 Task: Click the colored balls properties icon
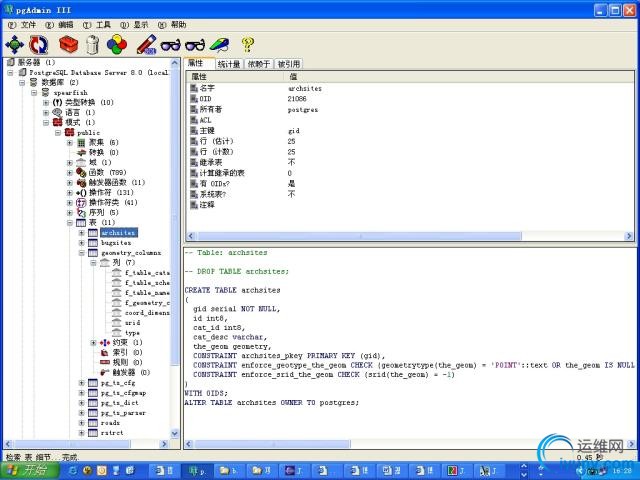[117, 44]
